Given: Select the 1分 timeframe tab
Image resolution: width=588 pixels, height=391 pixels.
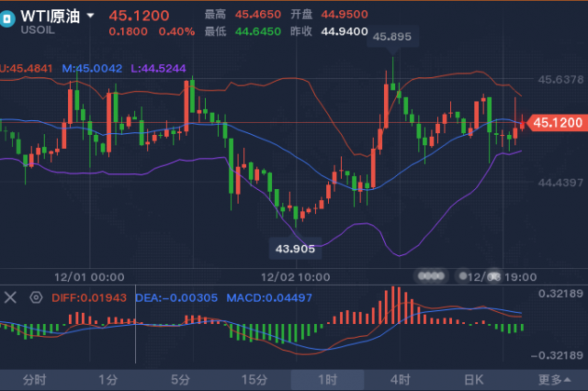Looking at the screenshot, I should click(108, 380).
